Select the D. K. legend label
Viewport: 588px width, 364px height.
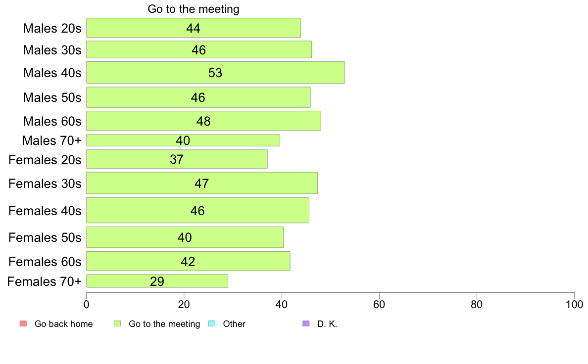coord(327,324)
